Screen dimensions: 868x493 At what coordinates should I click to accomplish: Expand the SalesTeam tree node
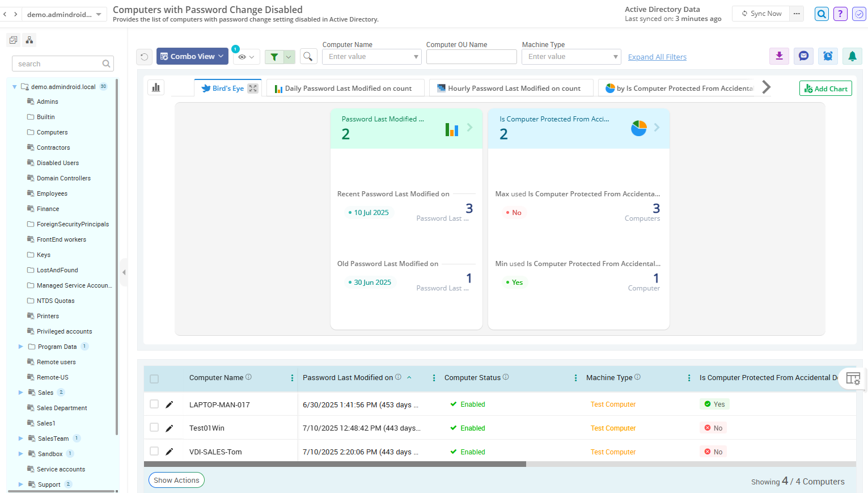coord(21,439)
